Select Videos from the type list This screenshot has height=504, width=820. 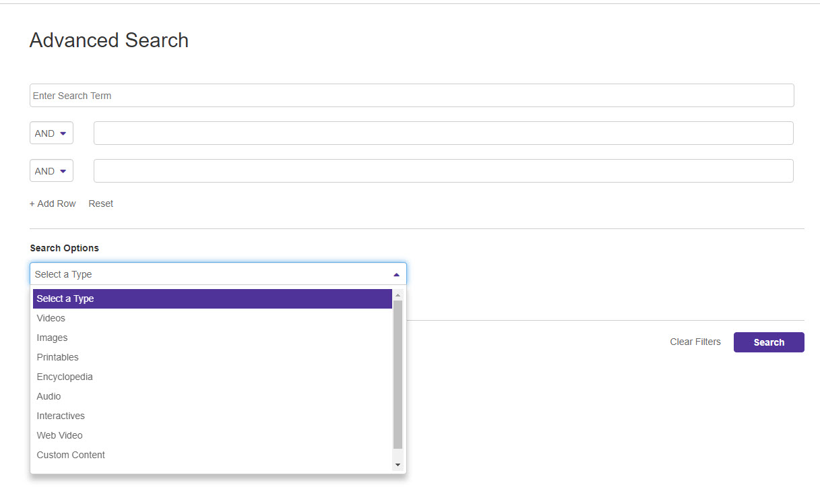tap(51, 318)
